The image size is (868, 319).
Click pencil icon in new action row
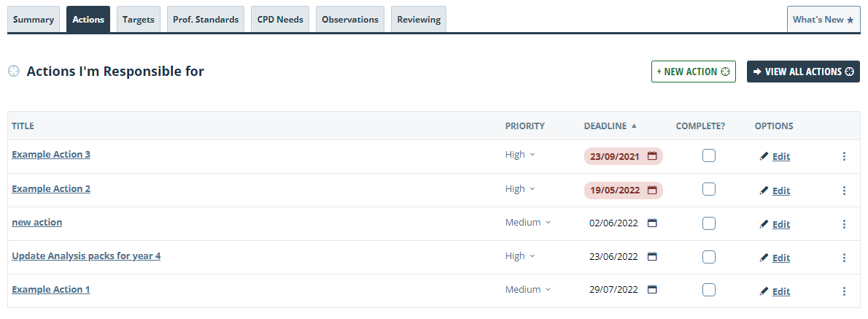[x=764, y=224]
